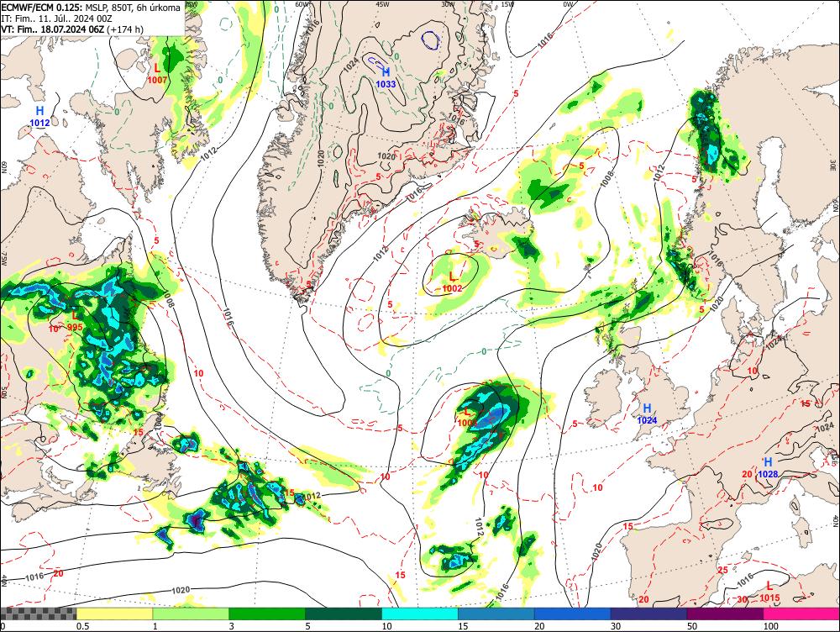Click the purple 50–100 mm legend swatch
840x632 pixels.
pos(726,614)
